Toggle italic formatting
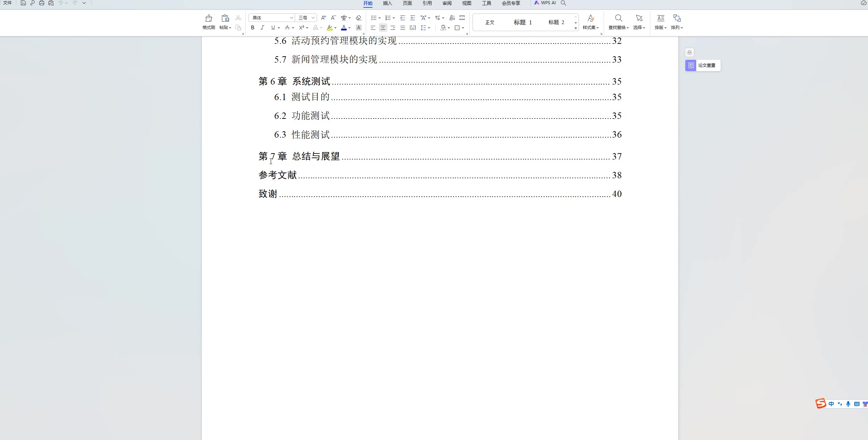 tap(262, 28)
